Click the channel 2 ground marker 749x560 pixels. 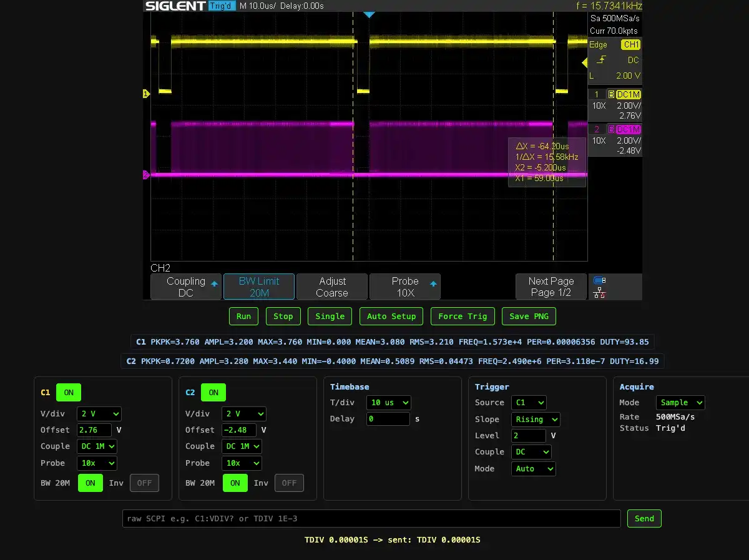pyautogui.click(x=147, y=175)
